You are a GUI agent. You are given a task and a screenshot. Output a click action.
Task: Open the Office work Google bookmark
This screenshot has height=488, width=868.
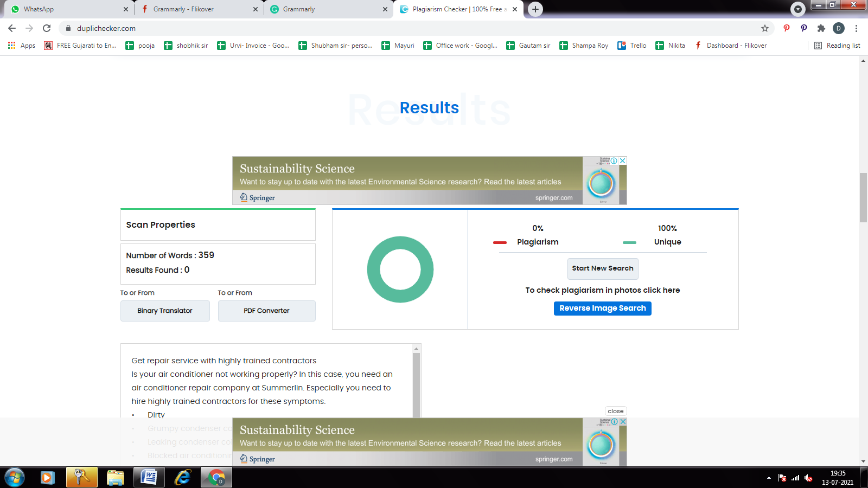pyautogui.click(x=460, y=46)
